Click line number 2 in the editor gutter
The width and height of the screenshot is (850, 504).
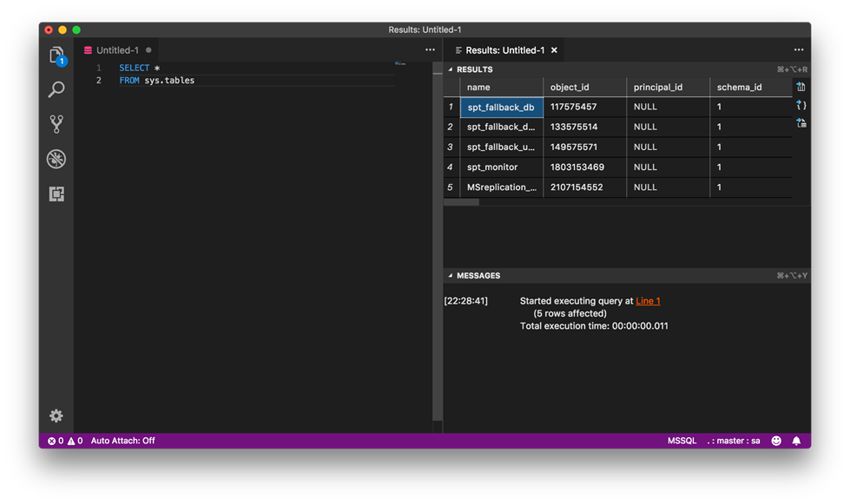click(99, 80)
